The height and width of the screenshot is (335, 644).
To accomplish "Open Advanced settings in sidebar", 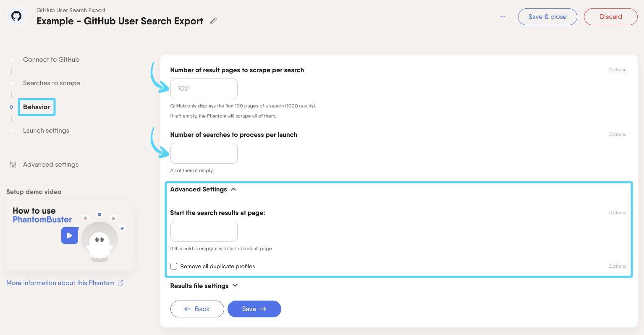I will [x=51, y=165].
